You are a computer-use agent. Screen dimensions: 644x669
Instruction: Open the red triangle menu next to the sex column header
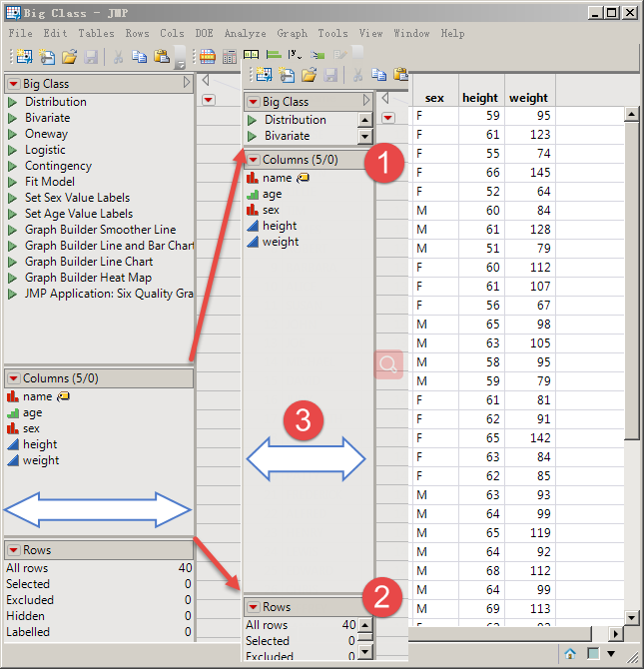point(388,118)
